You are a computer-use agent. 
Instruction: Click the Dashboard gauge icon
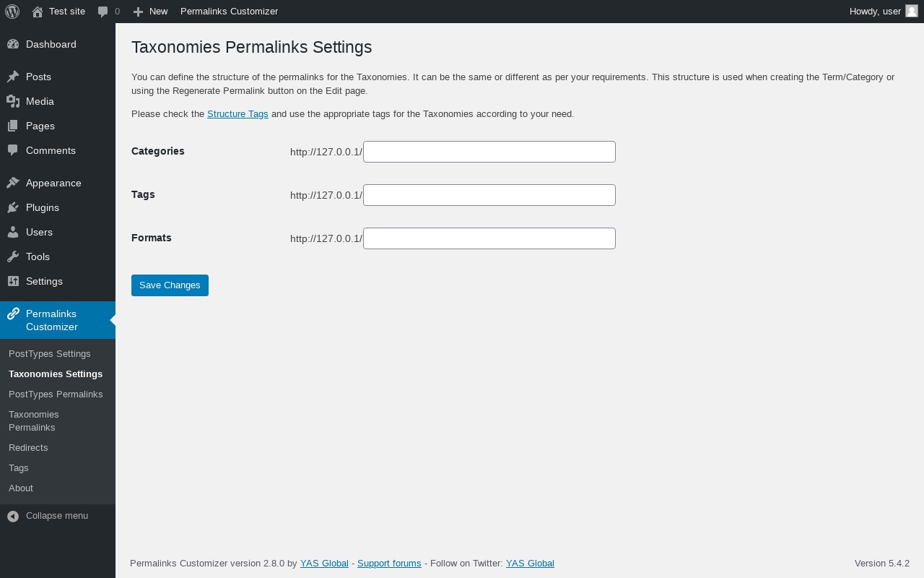pos(13,44)
